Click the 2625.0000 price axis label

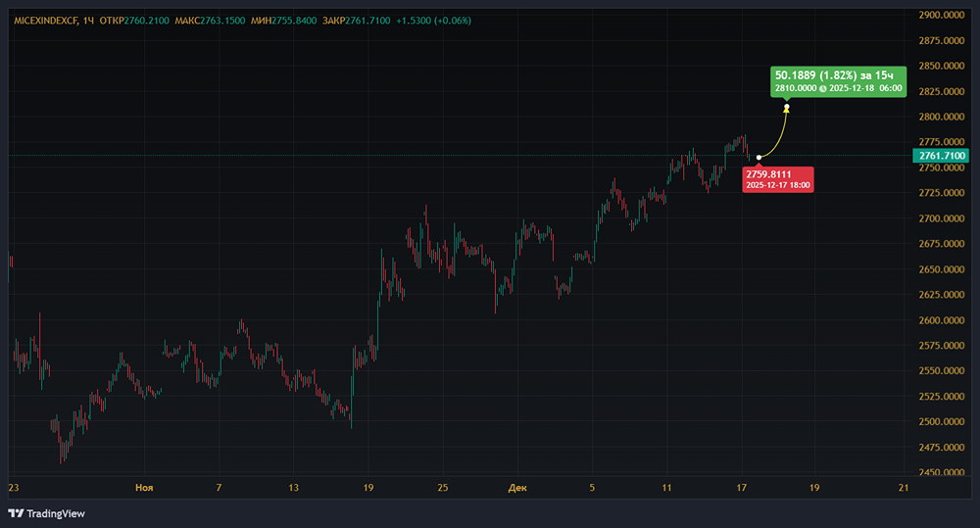pos(941,294)
